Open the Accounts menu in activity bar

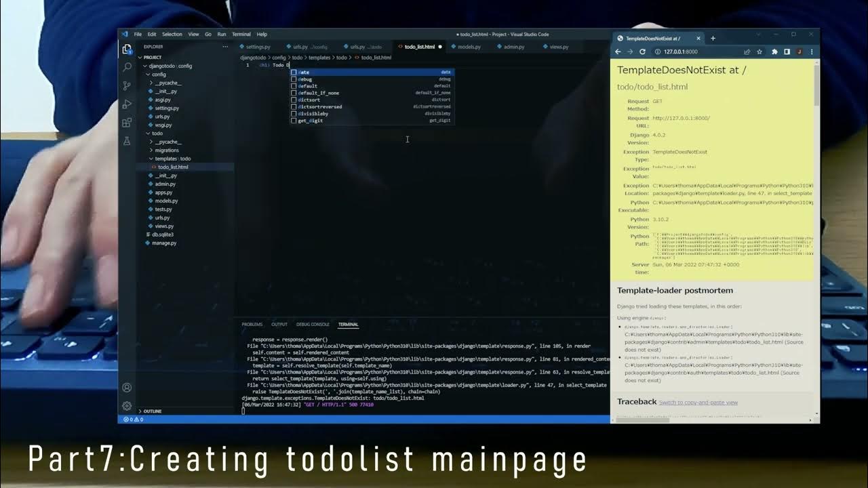click(126, 388)
